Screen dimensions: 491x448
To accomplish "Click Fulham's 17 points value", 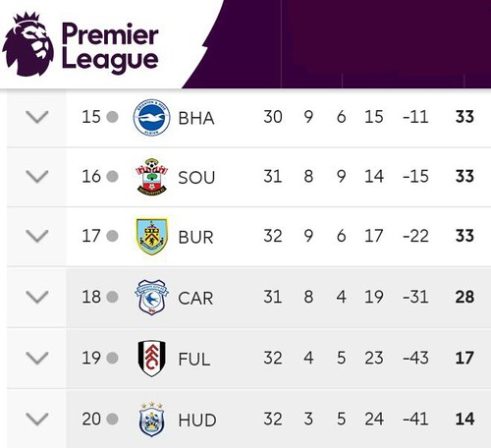I will point(464,358).
